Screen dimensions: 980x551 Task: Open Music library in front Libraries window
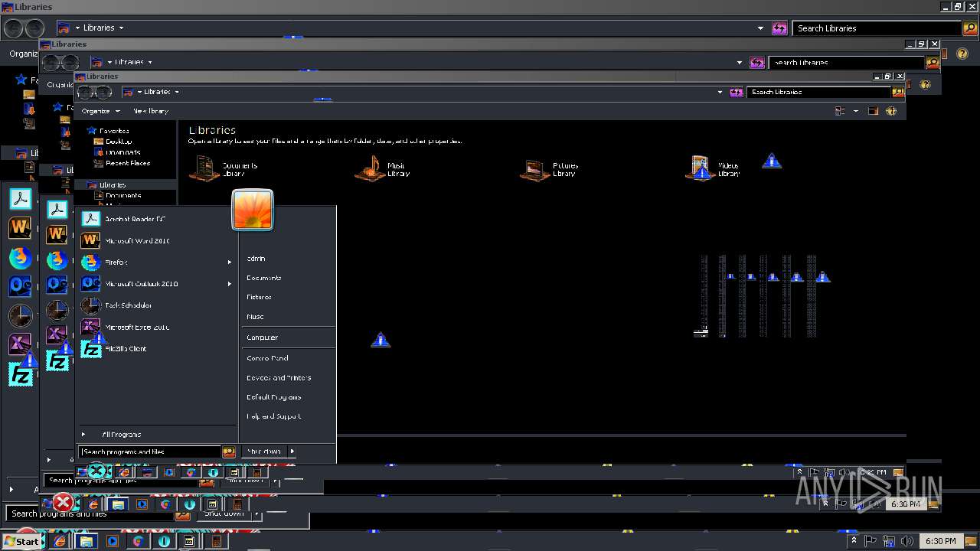tap(383, 168)
